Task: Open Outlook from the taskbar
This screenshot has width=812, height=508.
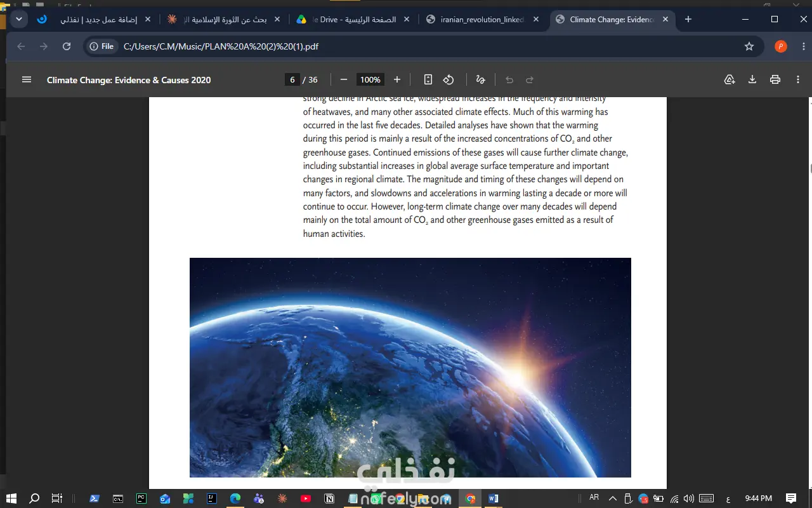Action: coord(165,498)
